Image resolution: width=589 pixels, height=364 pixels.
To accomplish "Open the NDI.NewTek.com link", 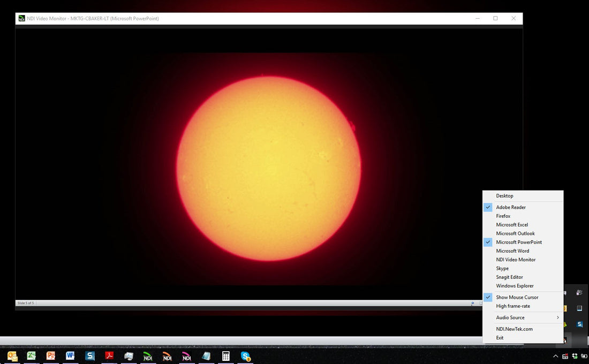I will [x=515, y=329].
